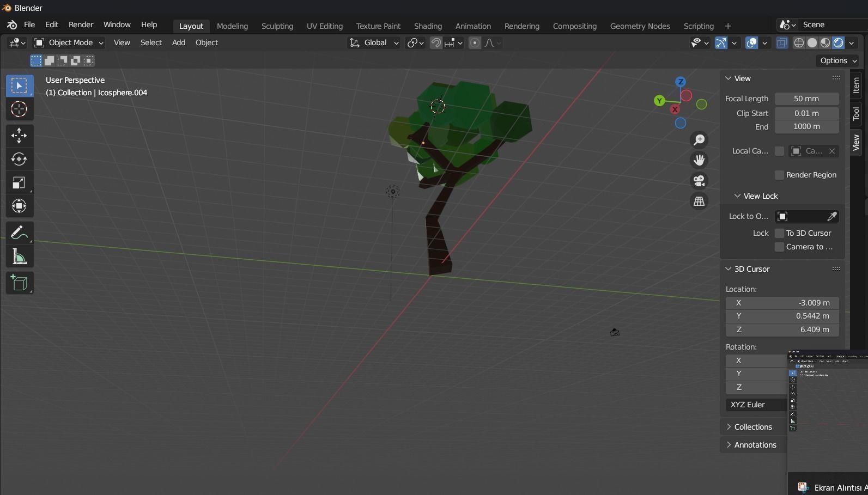The image size is (868, 495).
Task: Open the Add menu in viewport header
Action: [x=179, y=42]
